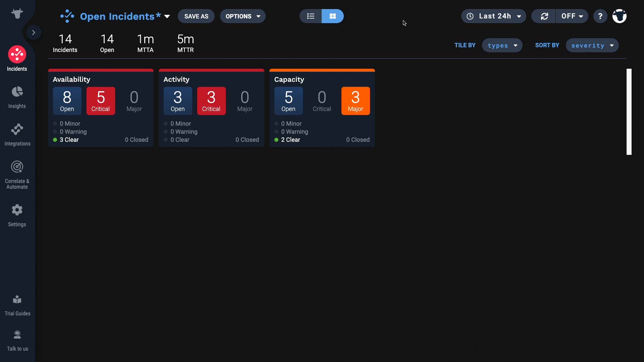Click the 1m MTTA metric
The image size is (644, 362).
[x=146, y=43]
